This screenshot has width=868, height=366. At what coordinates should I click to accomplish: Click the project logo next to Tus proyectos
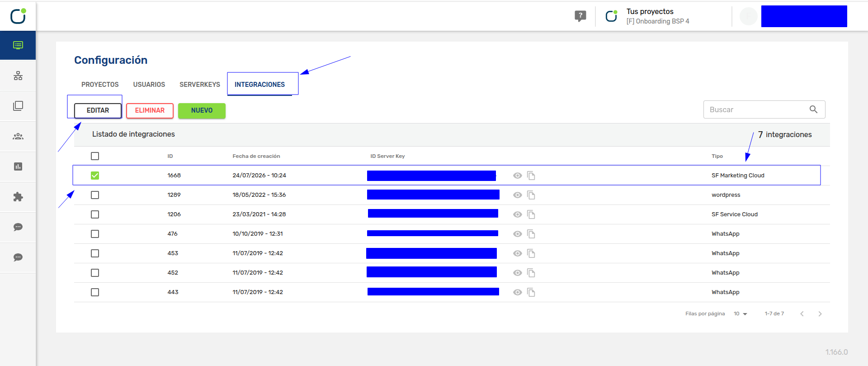(x=611, y=16)
